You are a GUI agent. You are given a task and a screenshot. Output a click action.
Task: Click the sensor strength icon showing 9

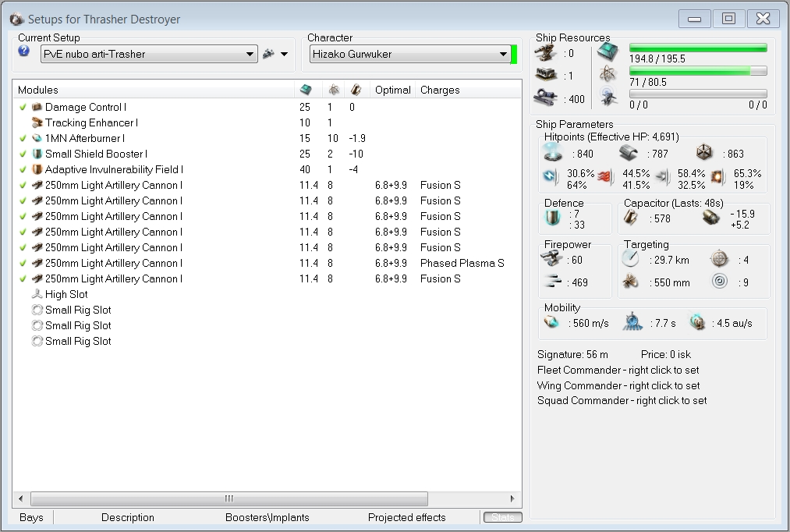coord(720,281)
